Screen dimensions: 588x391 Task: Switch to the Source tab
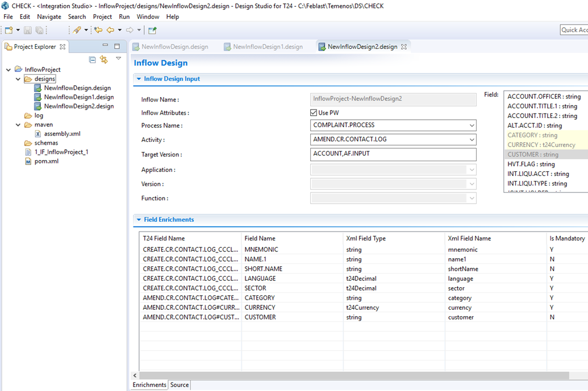(x=180, y=385)
